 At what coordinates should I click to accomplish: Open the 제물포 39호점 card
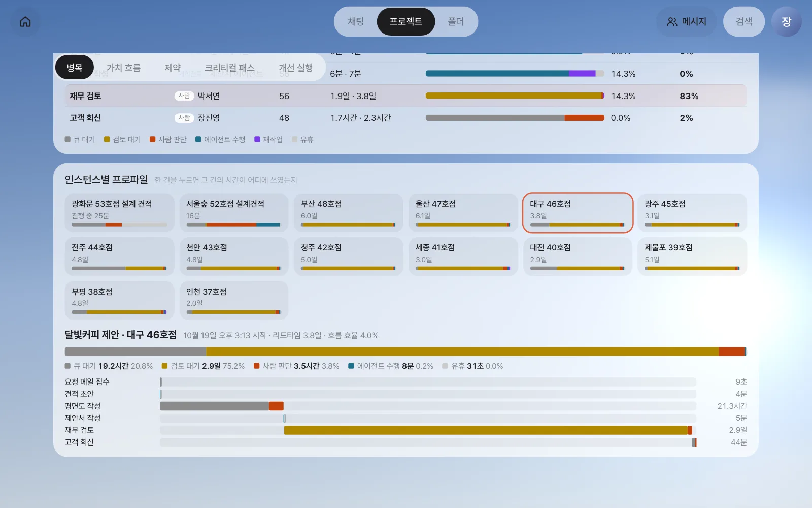[692, 257]
